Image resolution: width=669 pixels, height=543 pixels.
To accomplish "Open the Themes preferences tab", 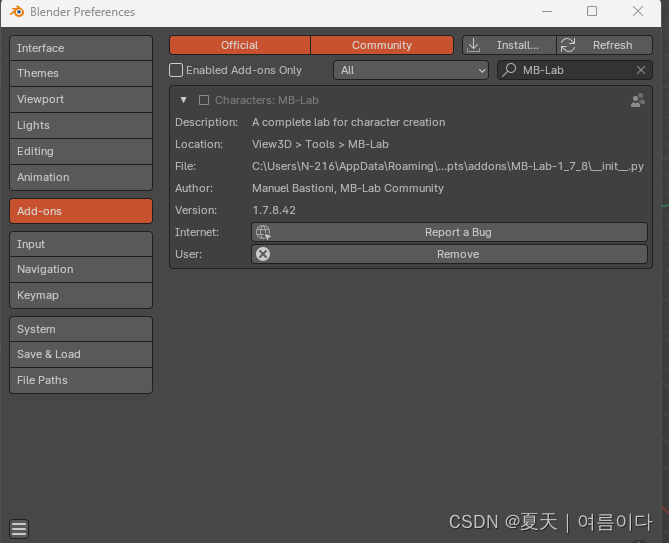I will (x=81, y=73).
